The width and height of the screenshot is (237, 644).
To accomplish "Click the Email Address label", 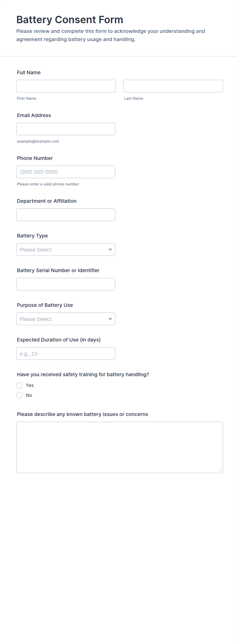I will (34, 115).
